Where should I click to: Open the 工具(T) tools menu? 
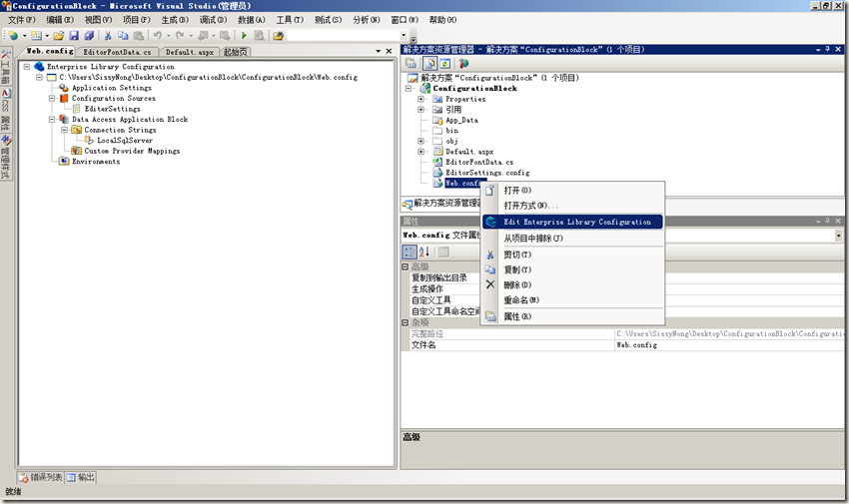click(290, 20)
